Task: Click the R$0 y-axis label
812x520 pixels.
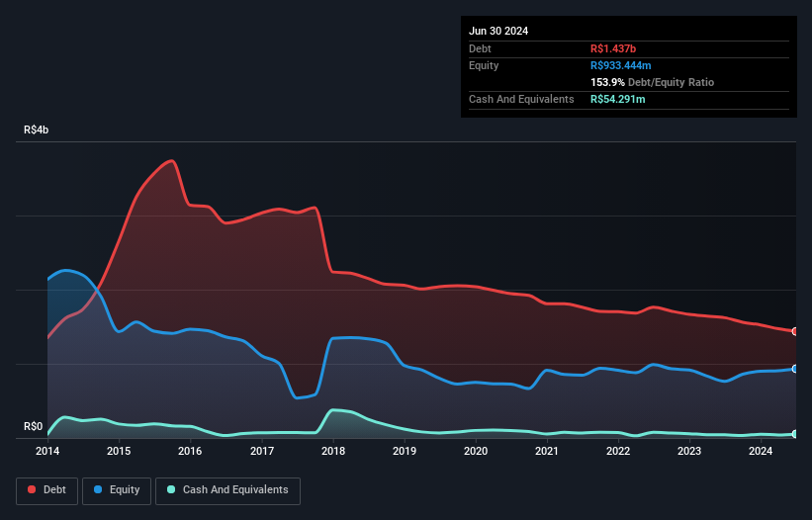Action: [x=34, y=426]
